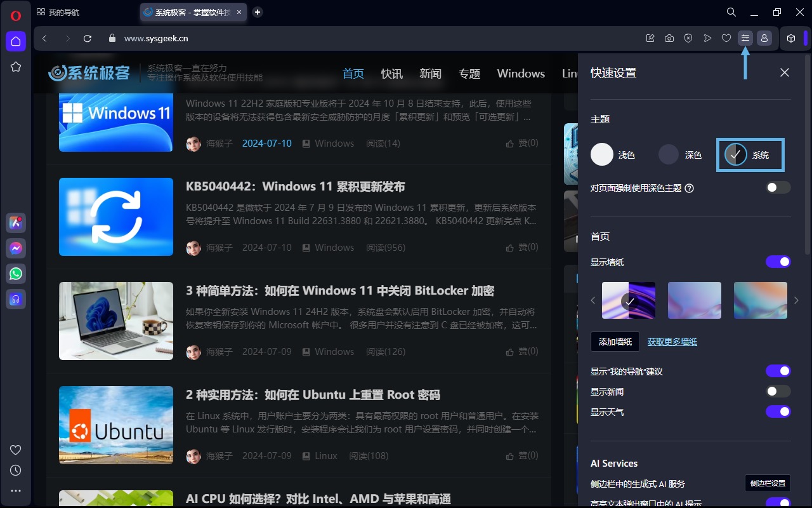The height and width of the screenshot is (508, 812).
Task: Click the search tabs magnifier icon
Action: pyautogui.click(x=731, y=12)
